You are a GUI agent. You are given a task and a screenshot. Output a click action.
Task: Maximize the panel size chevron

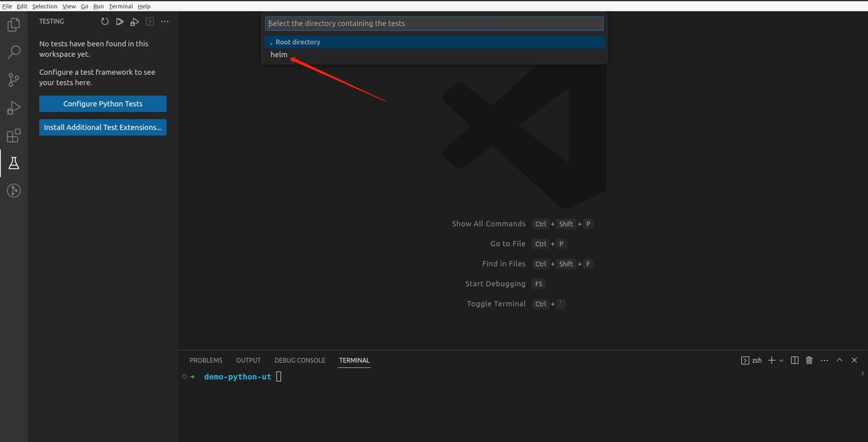click(x=840, y=360)
